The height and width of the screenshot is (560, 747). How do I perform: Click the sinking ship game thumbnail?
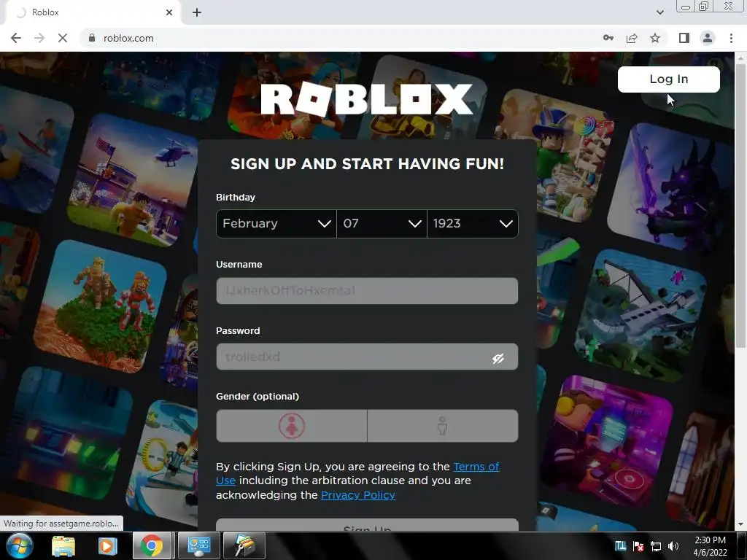tap(640, 314)
